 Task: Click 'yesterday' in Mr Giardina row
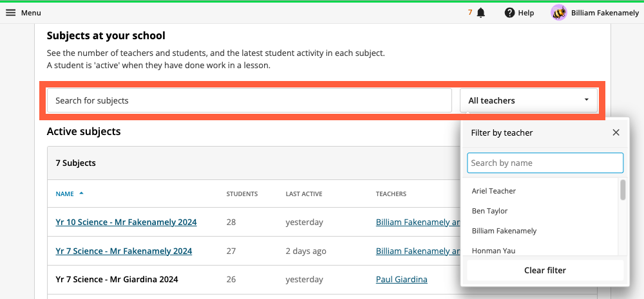click(305, 279)
